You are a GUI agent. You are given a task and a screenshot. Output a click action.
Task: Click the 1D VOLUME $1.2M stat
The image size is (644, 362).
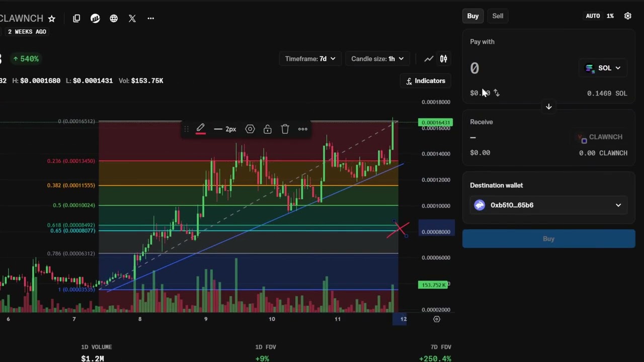[x=97, y=353]
